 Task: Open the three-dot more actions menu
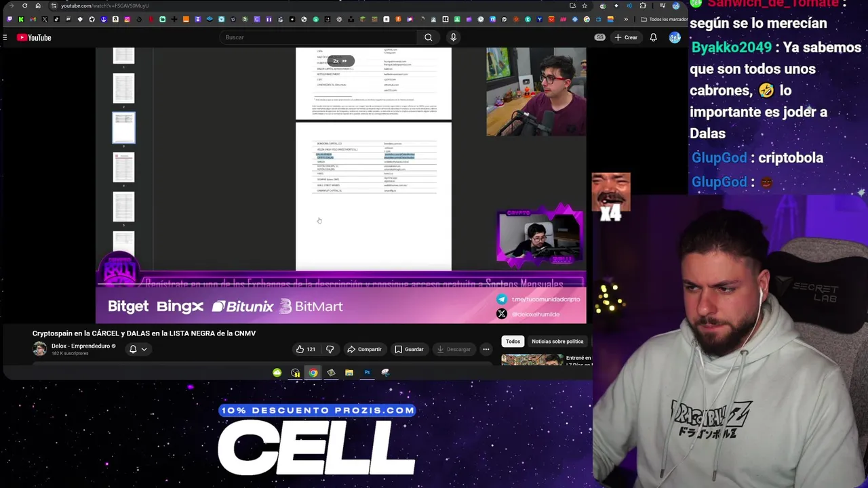486,349
